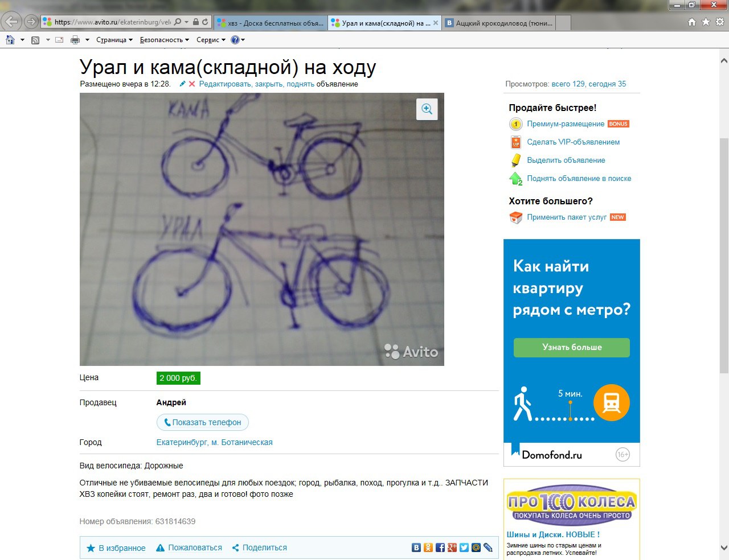Share via Facebook icon
Screen dimensions: 729x560
(x=440, y=547)
